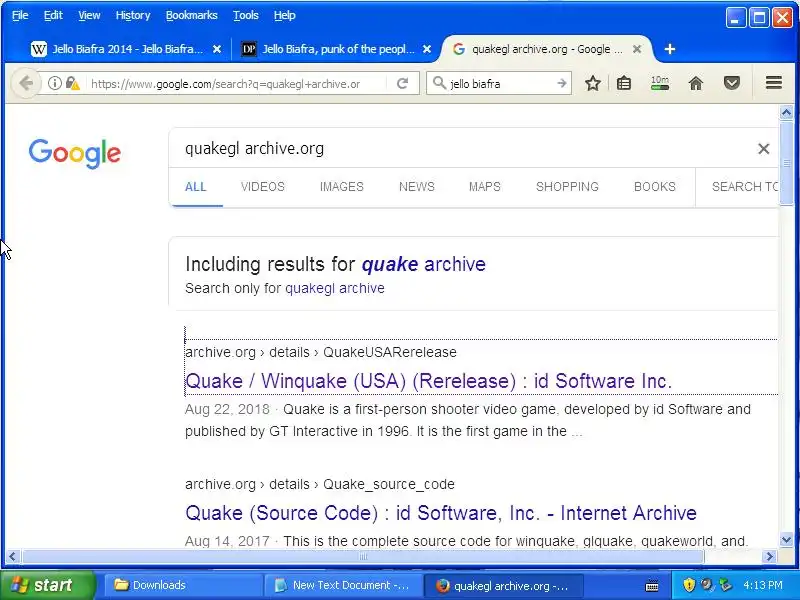Image resolution: width=800 pixels, height=600 pixels.
Task: Switch to New Text Document taskbar window
Action: click(343, 585)
